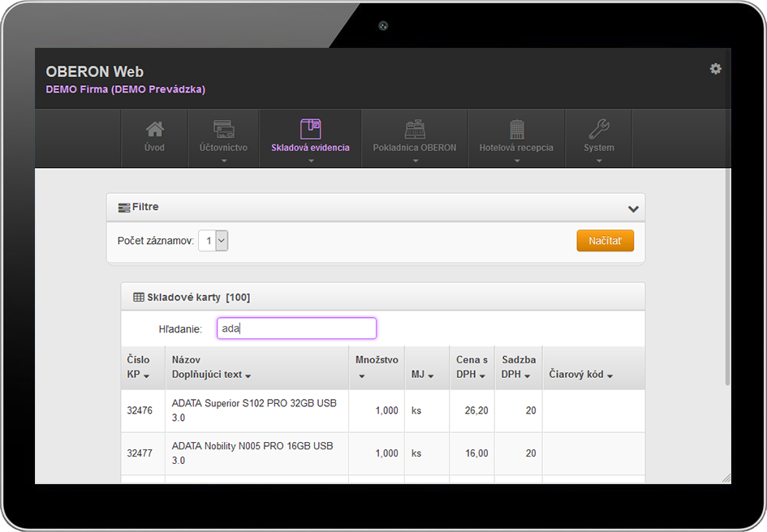
Task: Click the Hľadanie search field
Action: [x=296, y=328]
